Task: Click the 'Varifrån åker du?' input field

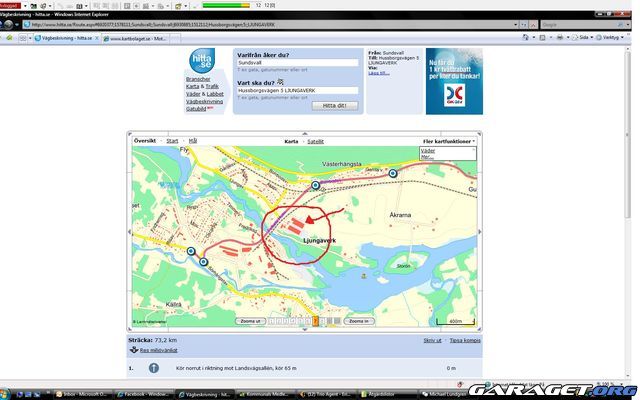Action: (297, 62)
